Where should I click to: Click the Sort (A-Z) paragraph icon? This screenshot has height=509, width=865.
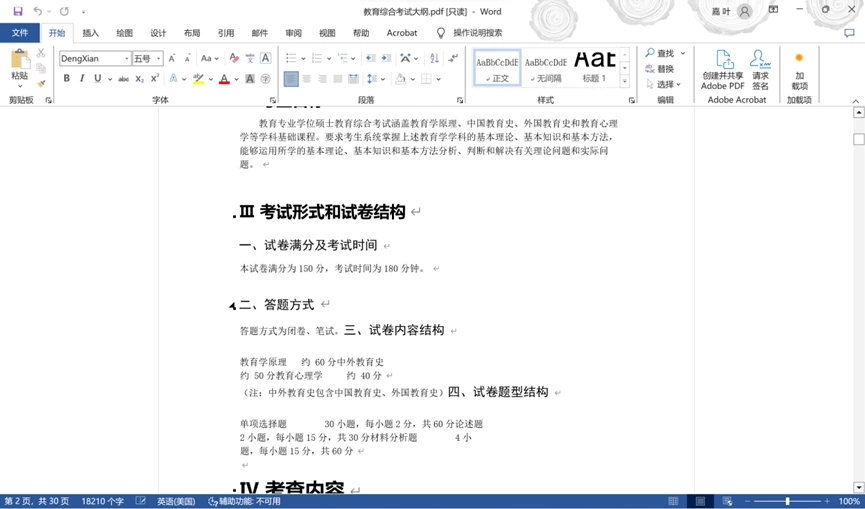tap(434, 58)
